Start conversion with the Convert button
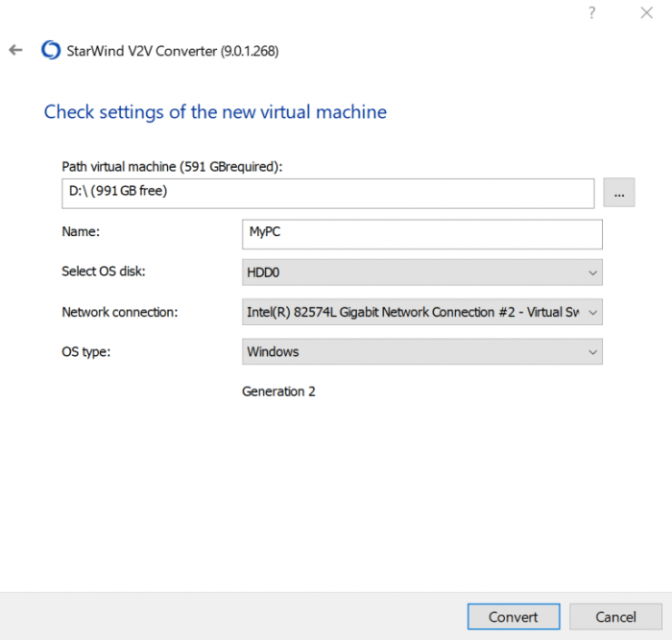 (514, 617)
